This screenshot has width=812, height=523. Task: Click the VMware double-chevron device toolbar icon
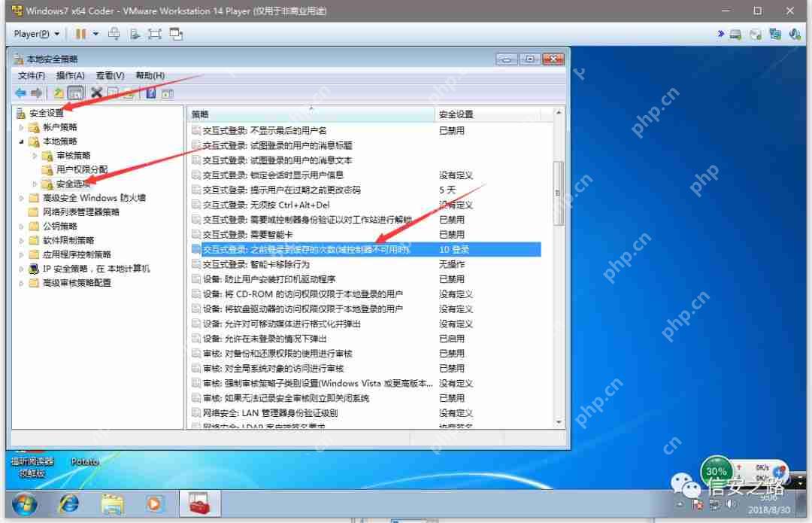pyautogui.click(x=720, y=34)
